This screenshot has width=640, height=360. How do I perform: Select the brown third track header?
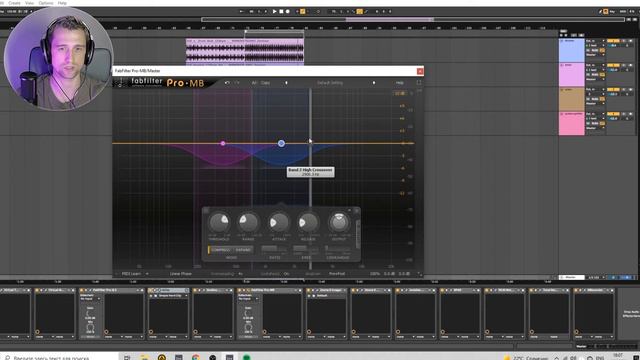[x=571, y=99]
